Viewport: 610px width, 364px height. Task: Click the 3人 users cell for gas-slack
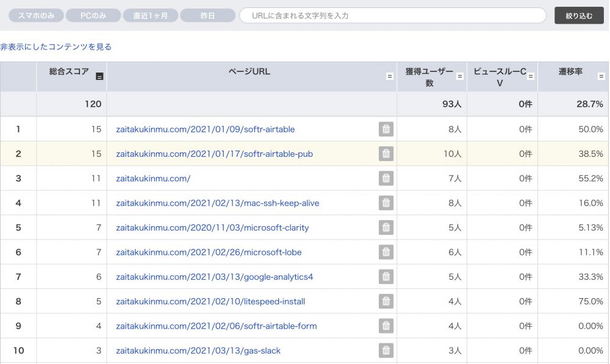tap(455, 351)
